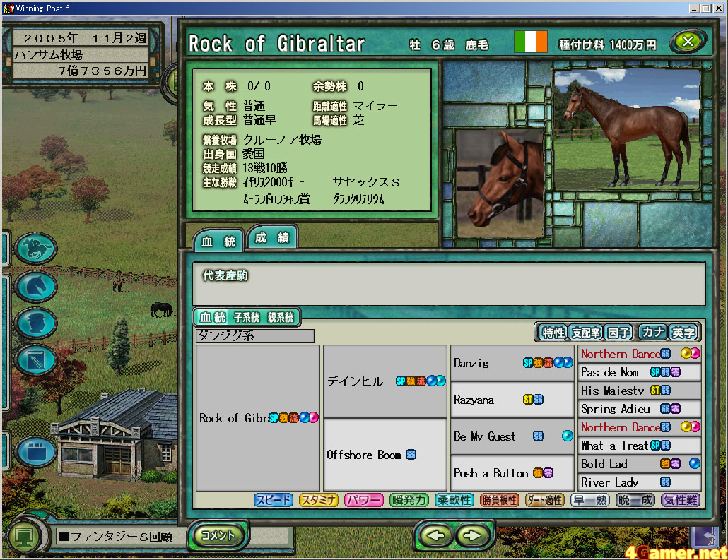Select the 血統 pedigree sub-tab

(x=212, y=317)
